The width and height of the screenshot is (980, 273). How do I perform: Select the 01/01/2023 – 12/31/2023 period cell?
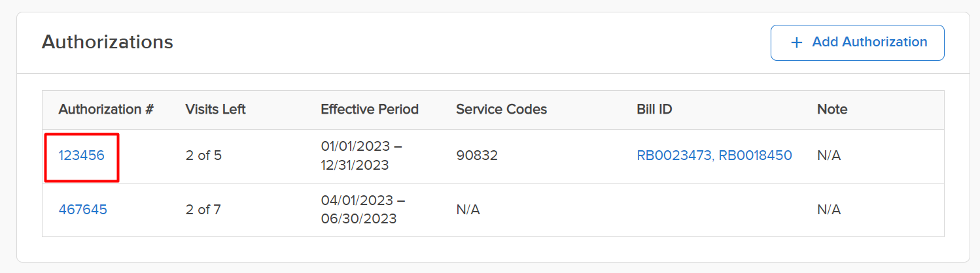363,156
